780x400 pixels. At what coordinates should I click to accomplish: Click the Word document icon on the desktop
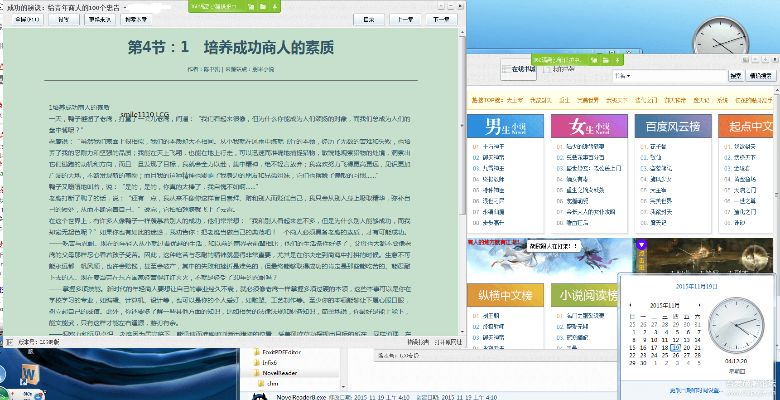point(29,374)
